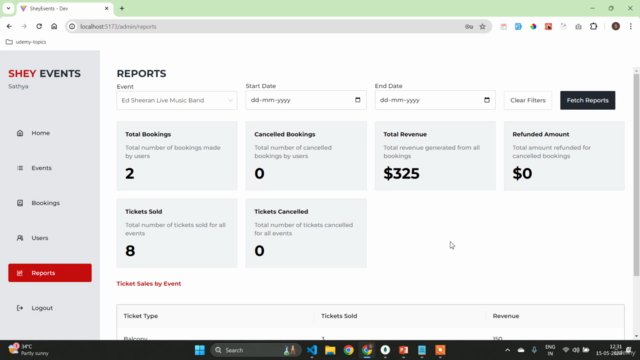Open the Start Date calendar picker icon

click(x=358, y=100)
